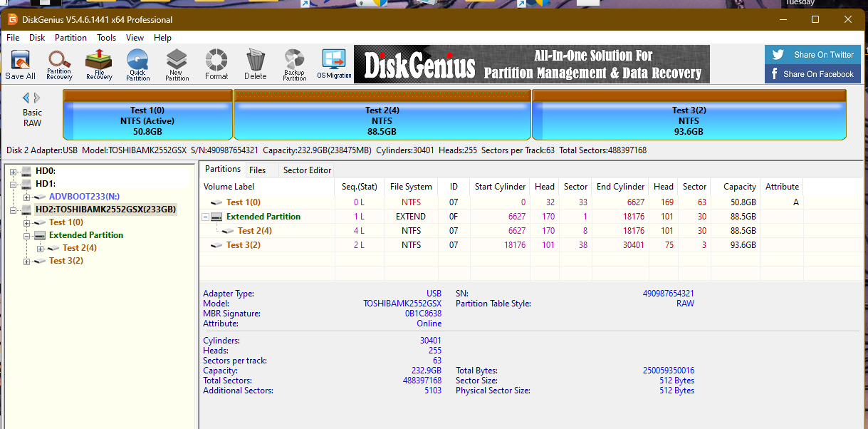Collapse the HD2:TOSHIBAMK2552GSX tree node
Screen dimensions: 868x429
13,210
